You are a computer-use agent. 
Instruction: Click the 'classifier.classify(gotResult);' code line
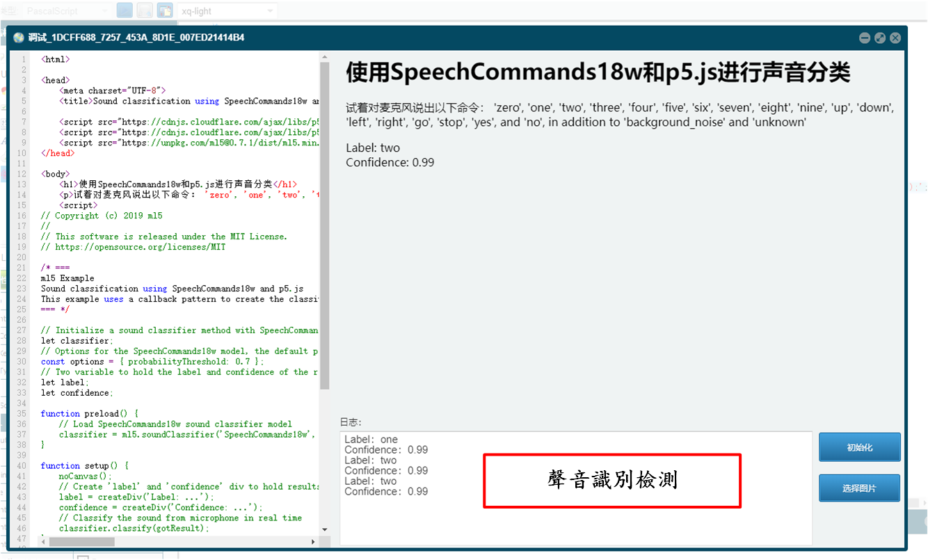coord(134,529)
